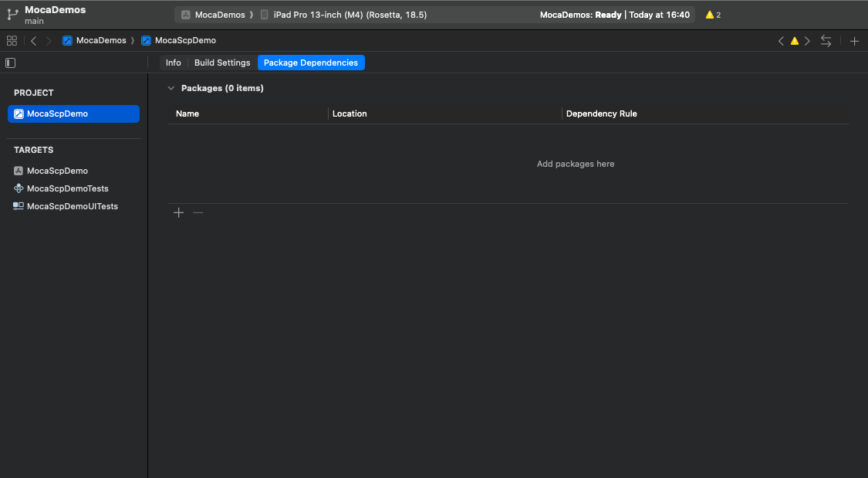868x478 pixels.
Task: Open the 2 warnings indicator in toolbar
Action: [713, 15]
